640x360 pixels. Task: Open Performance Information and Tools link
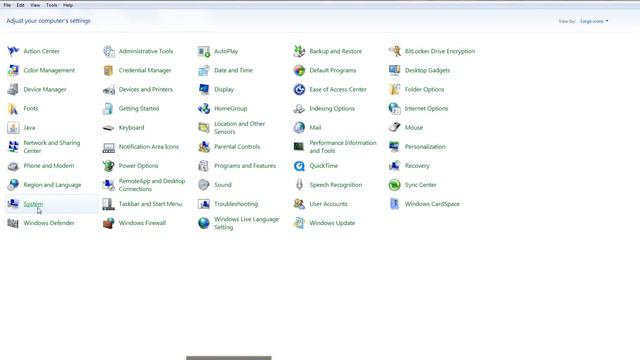point(343,147)
